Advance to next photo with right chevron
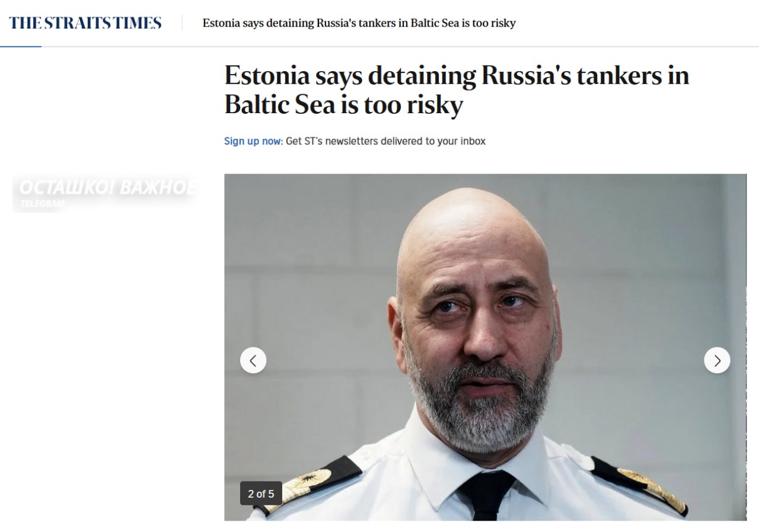The width and height of the screenshot is (759, 532). point(717,360)
